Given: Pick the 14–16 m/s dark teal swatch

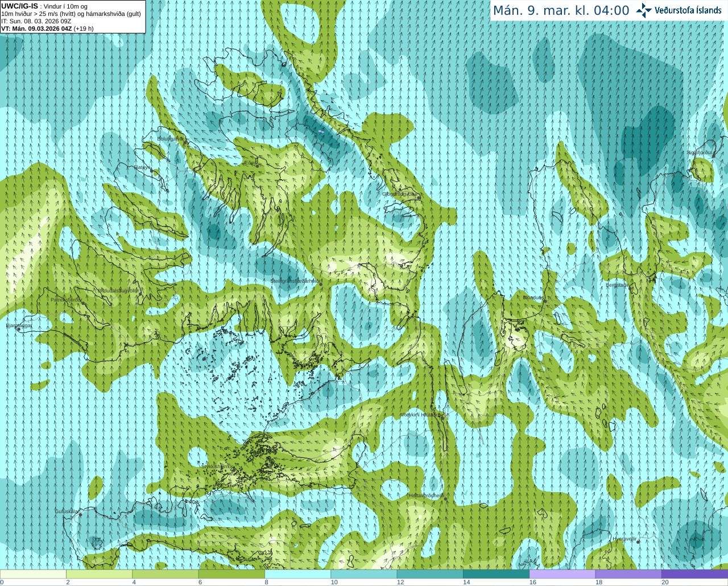Looking at the screenshot, I should (x=496, y=574).
